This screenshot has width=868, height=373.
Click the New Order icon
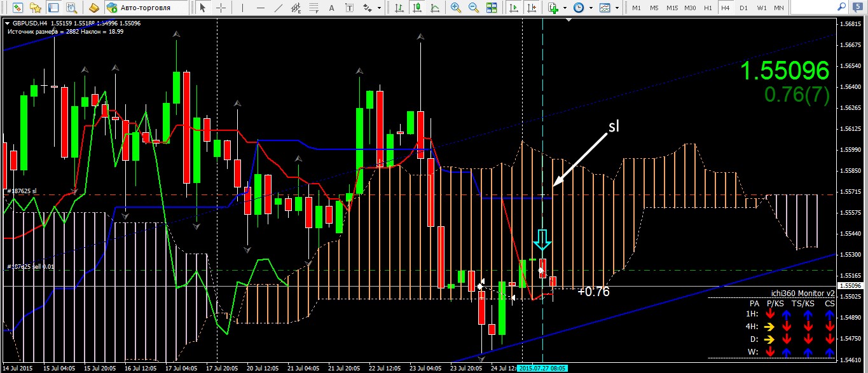click(x=93, y=8)
